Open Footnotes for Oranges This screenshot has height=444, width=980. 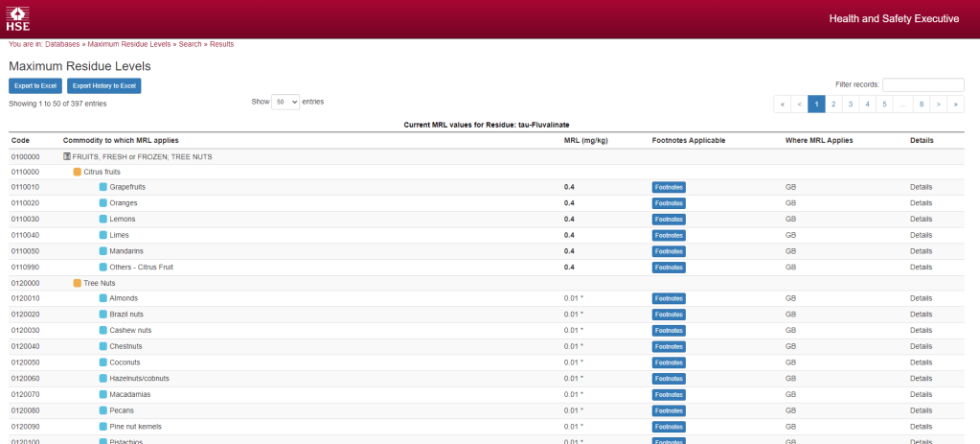click(x=669, y=203)
